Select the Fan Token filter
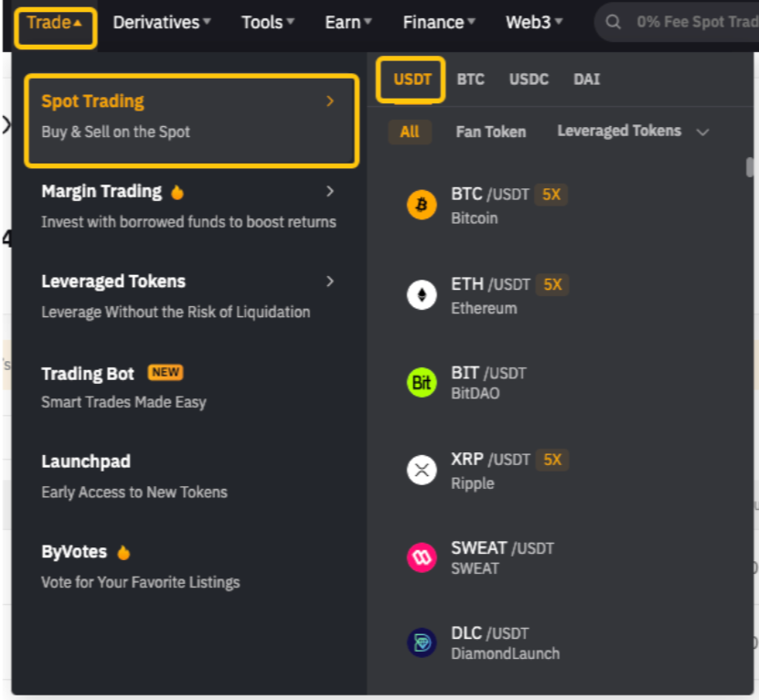This screenshot has width=759, height=700. click(490, 132)
